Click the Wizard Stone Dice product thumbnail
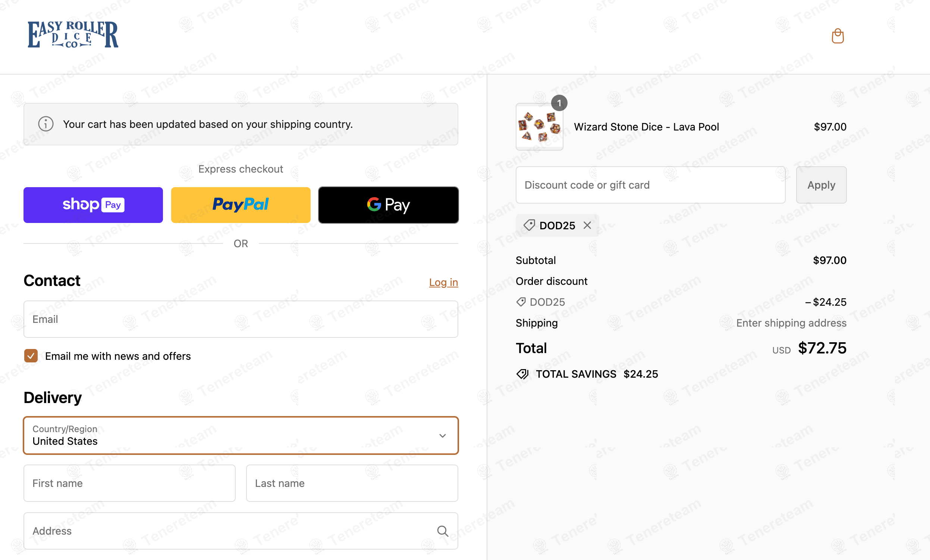The image size is (930, 560). point(539,127)
